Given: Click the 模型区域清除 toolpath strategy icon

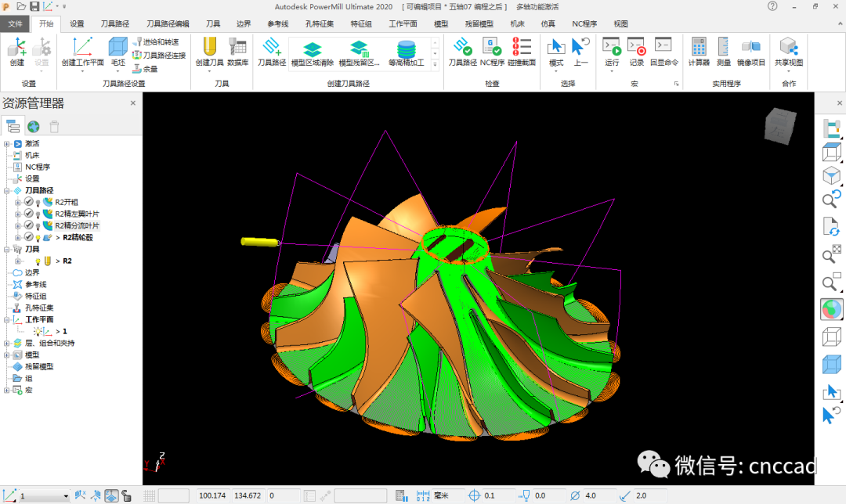Looking at the screenshot, I should point(312,52).
